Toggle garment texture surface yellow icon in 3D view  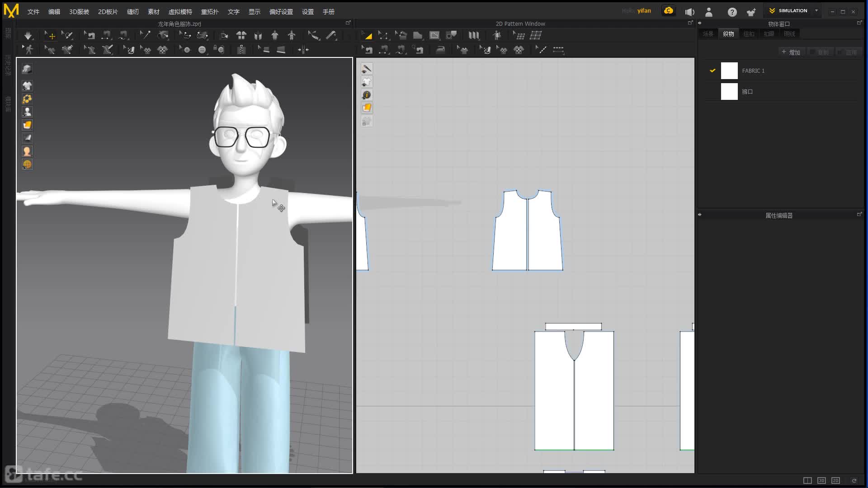pos(27,125)
